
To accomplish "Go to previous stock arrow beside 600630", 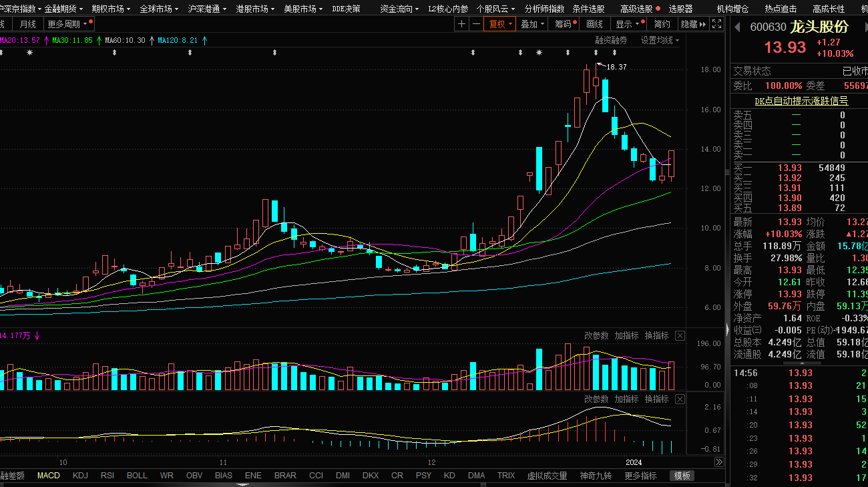I will [738, 27].
